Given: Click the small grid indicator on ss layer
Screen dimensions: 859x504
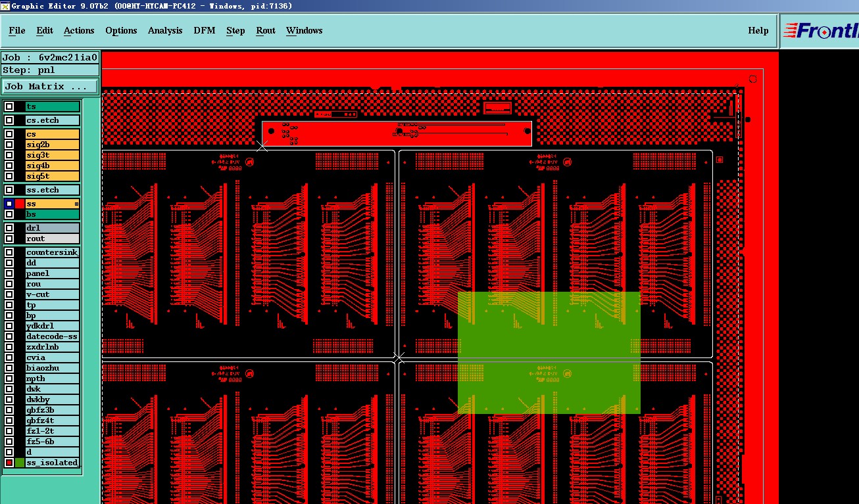Looking at the screenshot, I should [76, 204].
